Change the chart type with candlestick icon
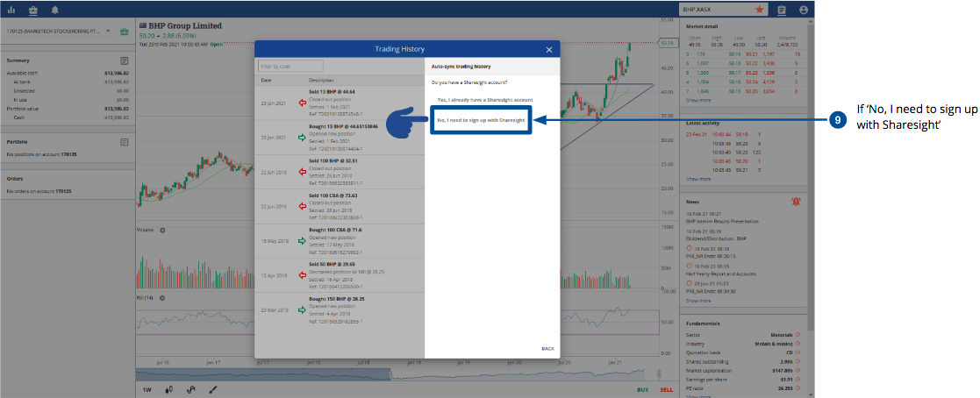Screen dimensions: 980x398 click(x=168, y=389)
